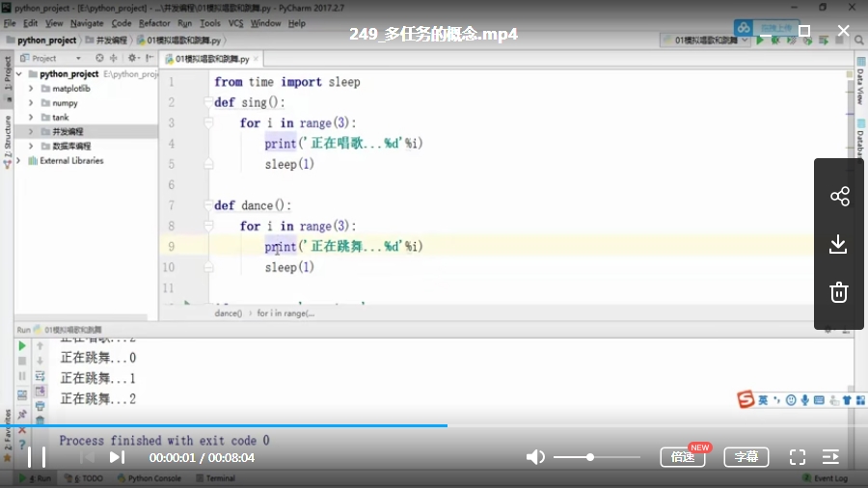This screenshot has width=868, height=488.
Task: Hide the Project panel with hide icon
Action: coord(149,58)
